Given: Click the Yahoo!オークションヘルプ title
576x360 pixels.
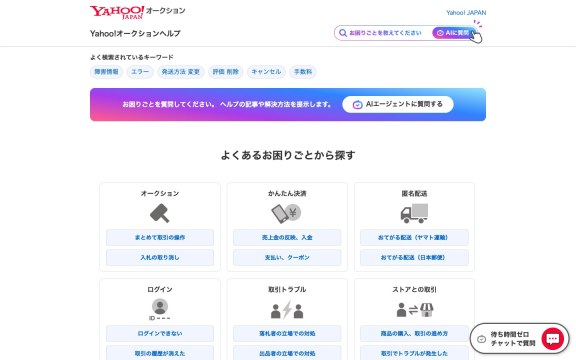Looking at the screenshot, I should click(135, 33).
